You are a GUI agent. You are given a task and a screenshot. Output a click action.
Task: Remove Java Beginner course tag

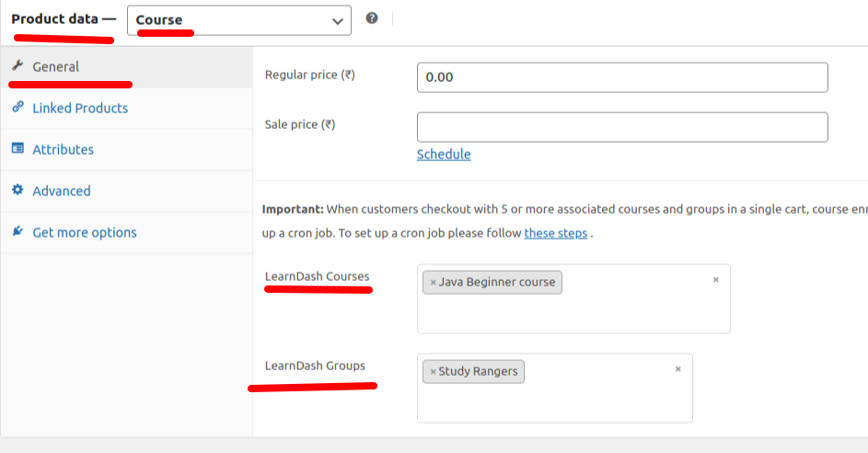pos(433,282)
